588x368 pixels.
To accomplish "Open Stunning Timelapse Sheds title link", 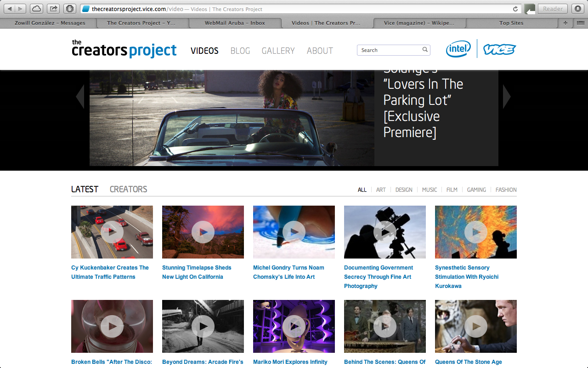I will (197, 272).
